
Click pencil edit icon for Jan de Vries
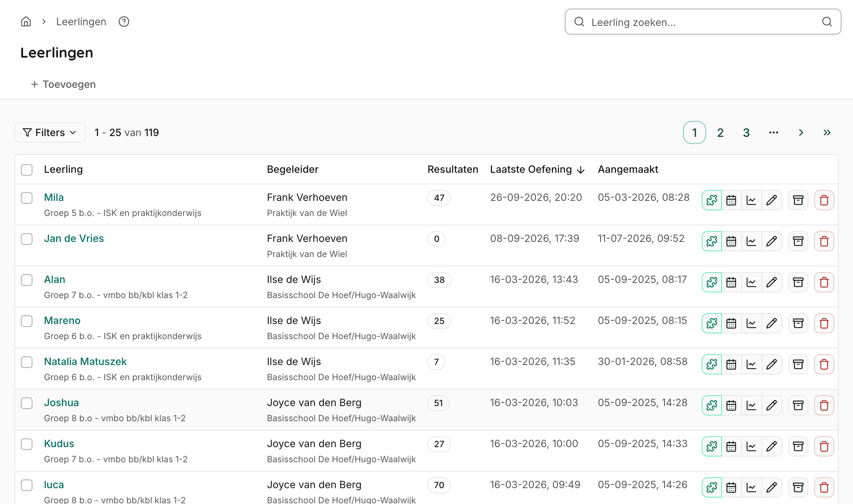772,241
